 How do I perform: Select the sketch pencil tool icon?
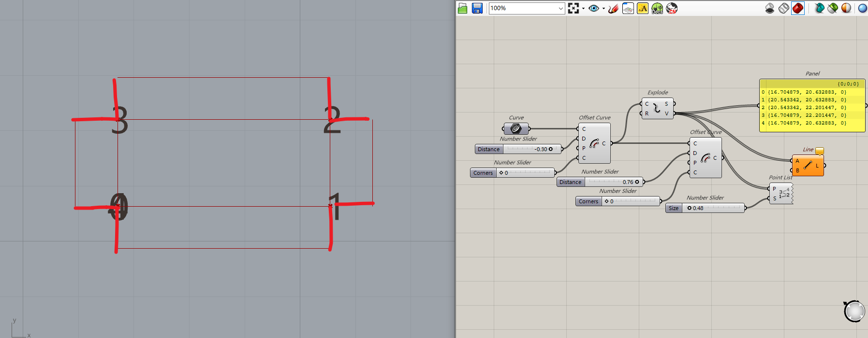pos(613,8)
